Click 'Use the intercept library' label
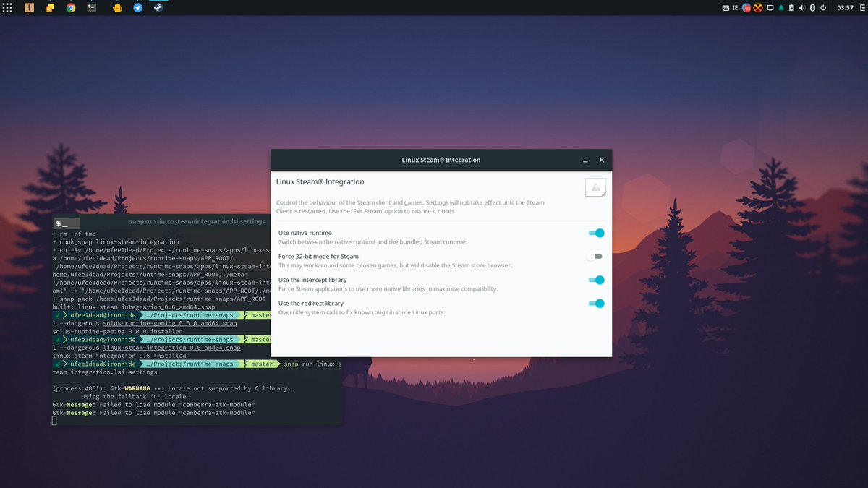Image resolution: width=868 pixels, height=488 pixels. point(312,280)
